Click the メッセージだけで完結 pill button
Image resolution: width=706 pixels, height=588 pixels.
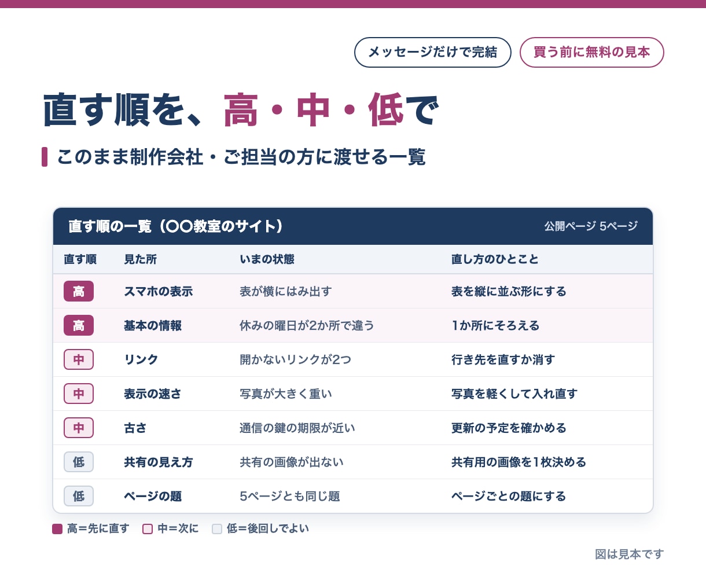[433, 52]
